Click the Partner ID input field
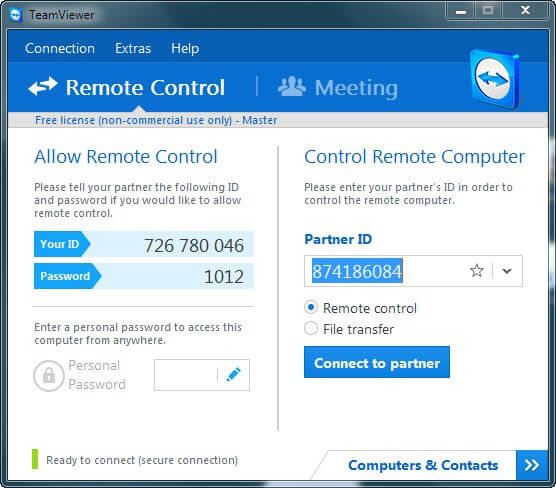This screenshot has height=488, width=556. (x=386, y=271)
